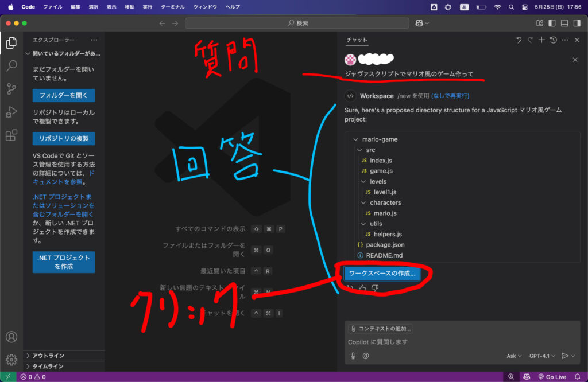Start voice chat with microphone icon

[x=353, y=356]
